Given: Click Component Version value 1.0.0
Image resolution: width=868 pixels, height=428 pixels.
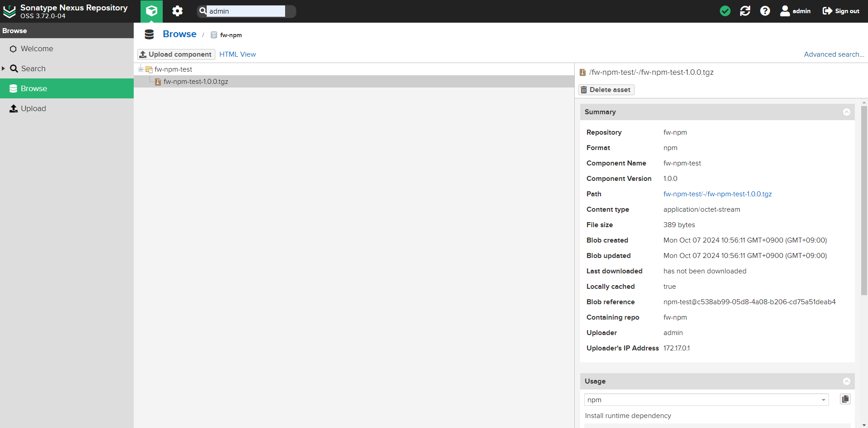Looking at the screenshot, I should (x=670, y=179).
